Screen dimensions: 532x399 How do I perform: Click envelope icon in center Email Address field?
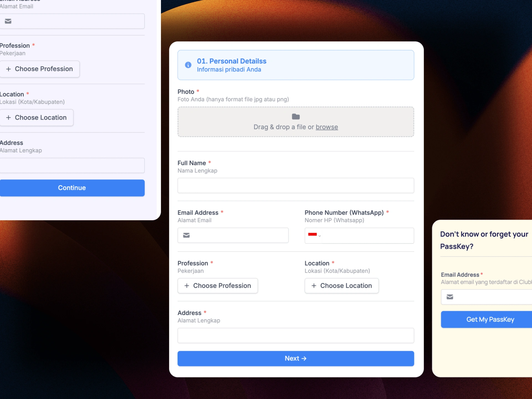[186, 235]
